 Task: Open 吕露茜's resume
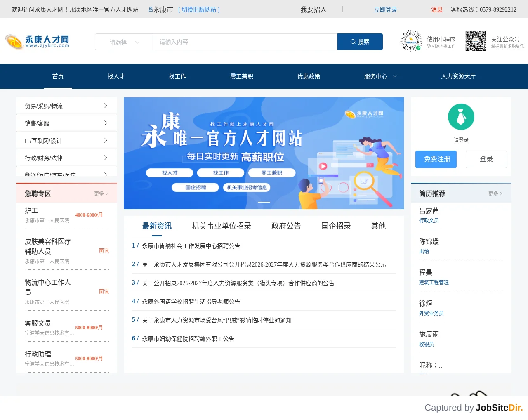[429, 211]
